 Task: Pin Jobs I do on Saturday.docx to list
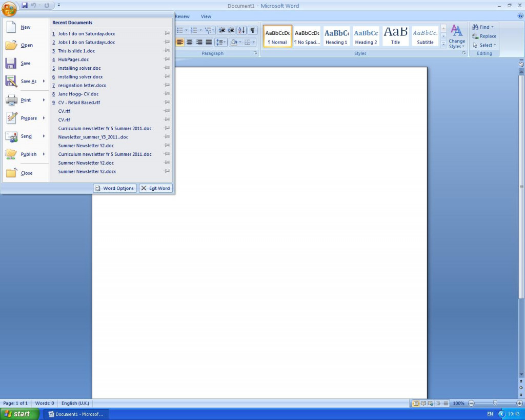coord(167,34)
